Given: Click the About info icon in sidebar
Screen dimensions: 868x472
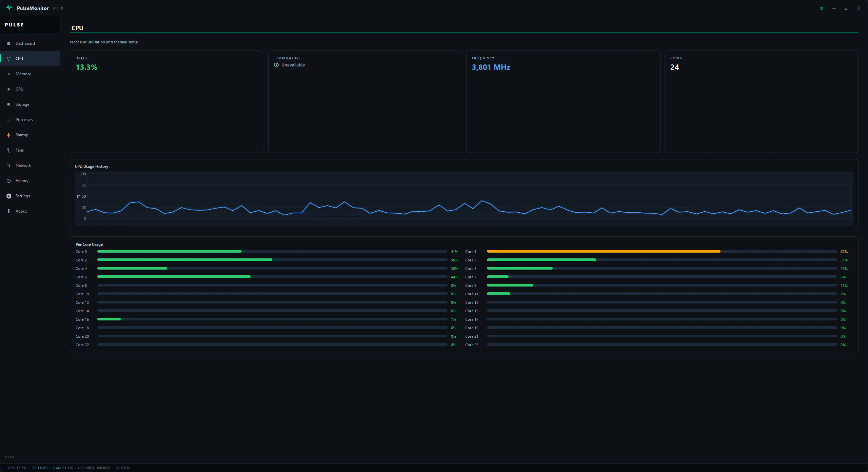Looking at the screenshot, I should (x=9, y=211).
